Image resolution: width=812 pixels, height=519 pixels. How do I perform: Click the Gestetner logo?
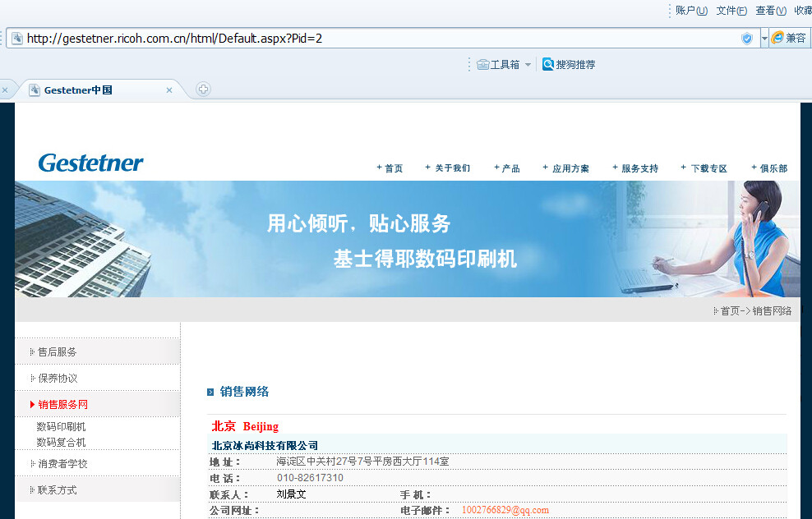pos(90,162)
